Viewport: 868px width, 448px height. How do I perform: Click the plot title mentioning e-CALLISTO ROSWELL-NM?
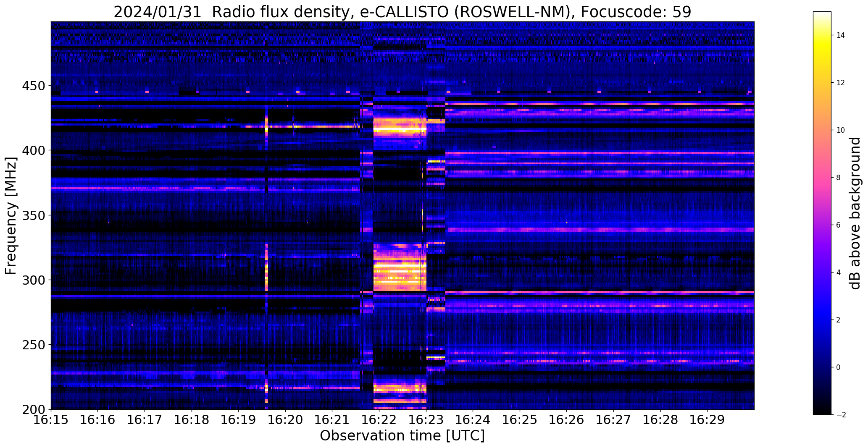coord(402,12)
